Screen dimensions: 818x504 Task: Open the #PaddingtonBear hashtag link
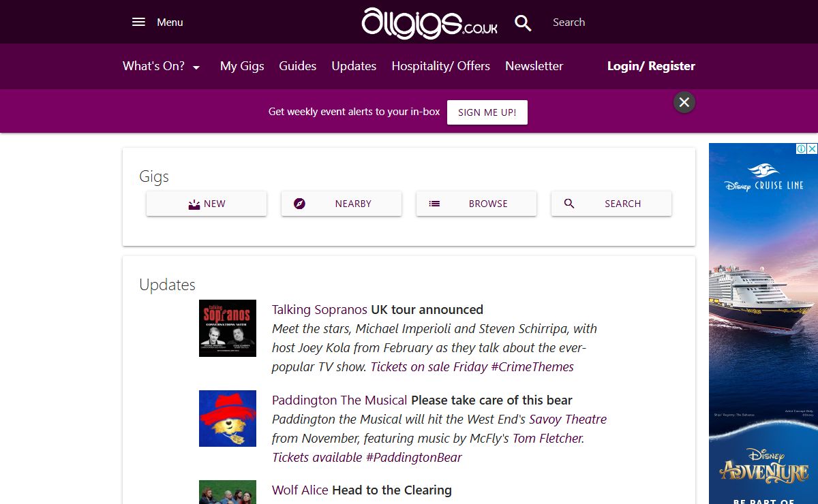coord(414,458)
